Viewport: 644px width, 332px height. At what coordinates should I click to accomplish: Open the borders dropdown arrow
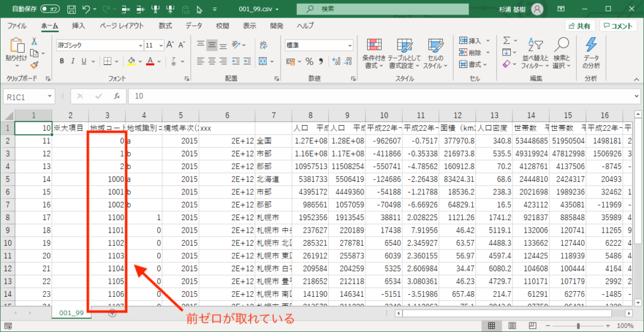coord(116,62)
